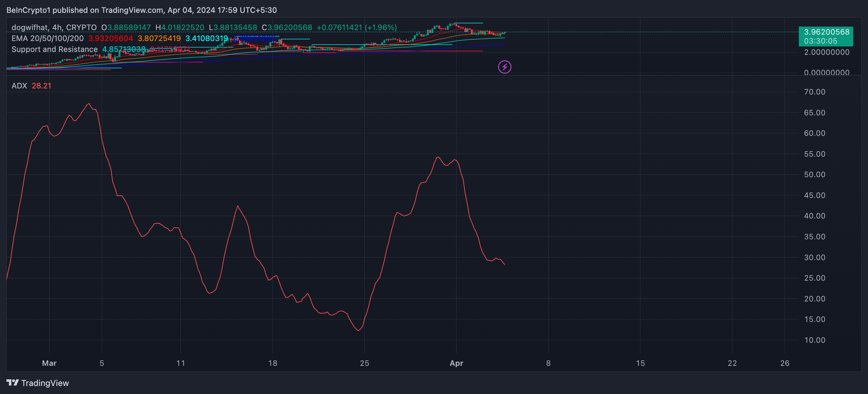Click the Mar date on time axis
Screen dimensions: 868x394
[x=49, y=363]
